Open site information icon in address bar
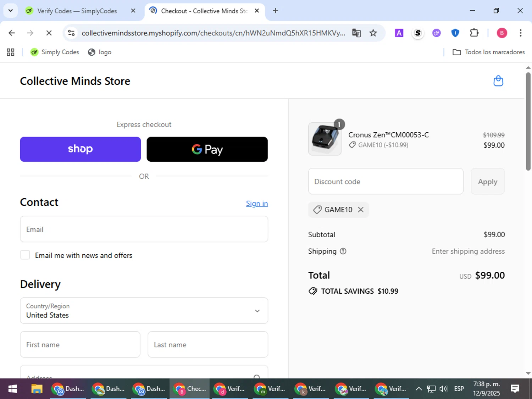The width and height of the screenshot is (532, 399). pos(71,33)
